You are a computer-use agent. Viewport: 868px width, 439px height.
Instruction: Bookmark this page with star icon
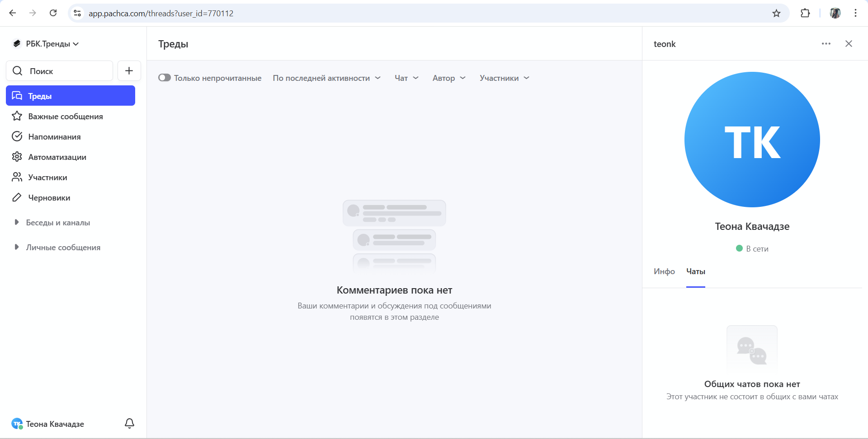[776, 13]
